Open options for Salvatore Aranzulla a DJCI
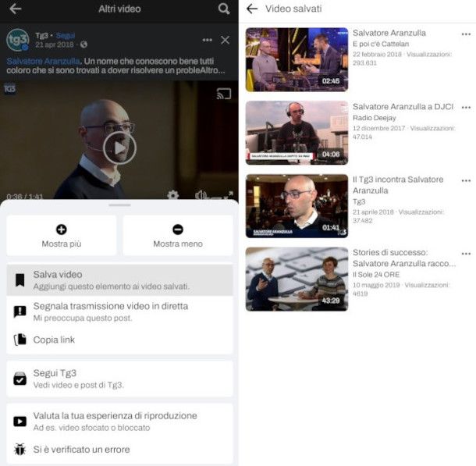 point(466,107)
